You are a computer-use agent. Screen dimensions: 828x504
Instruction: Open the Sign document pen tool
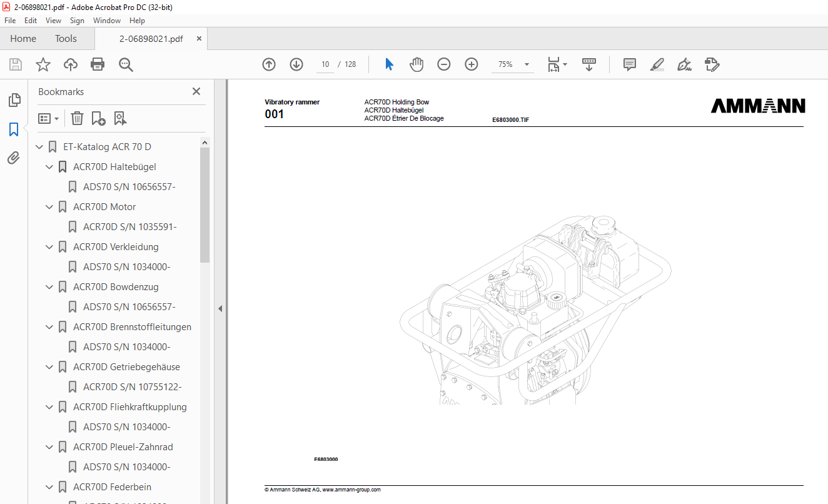coord(684,64)
